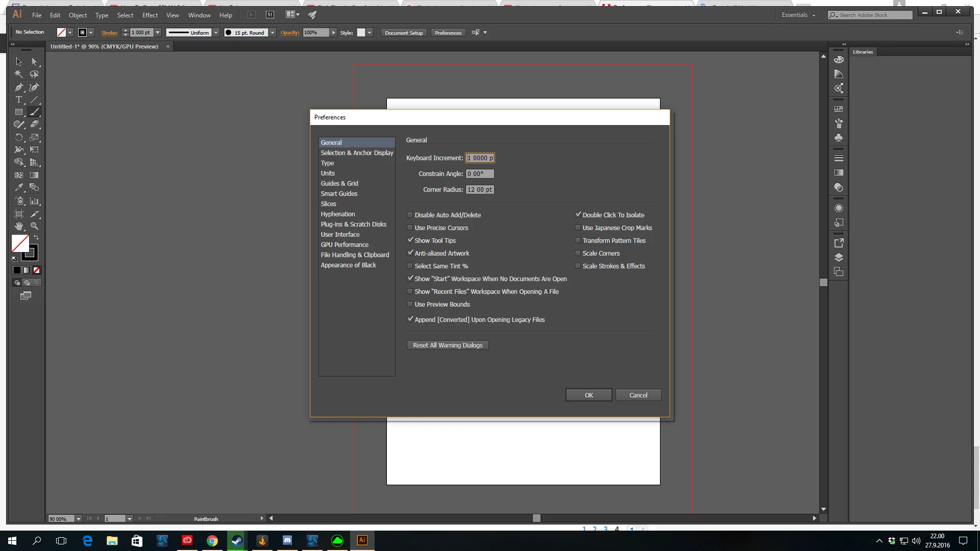
Task: Select the Eyedropper tool
Action: [x=19, y=188]
